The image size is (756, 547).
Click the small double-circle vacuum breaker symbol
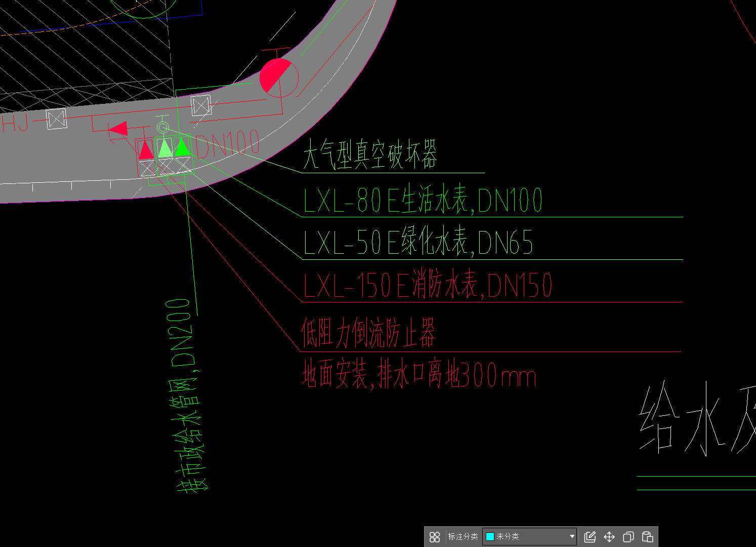162,128
